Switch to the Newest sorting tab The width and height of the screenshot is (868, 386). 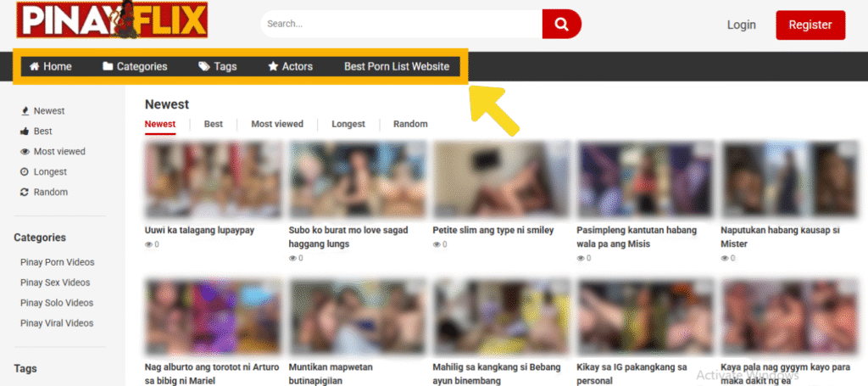click(160, 124)
